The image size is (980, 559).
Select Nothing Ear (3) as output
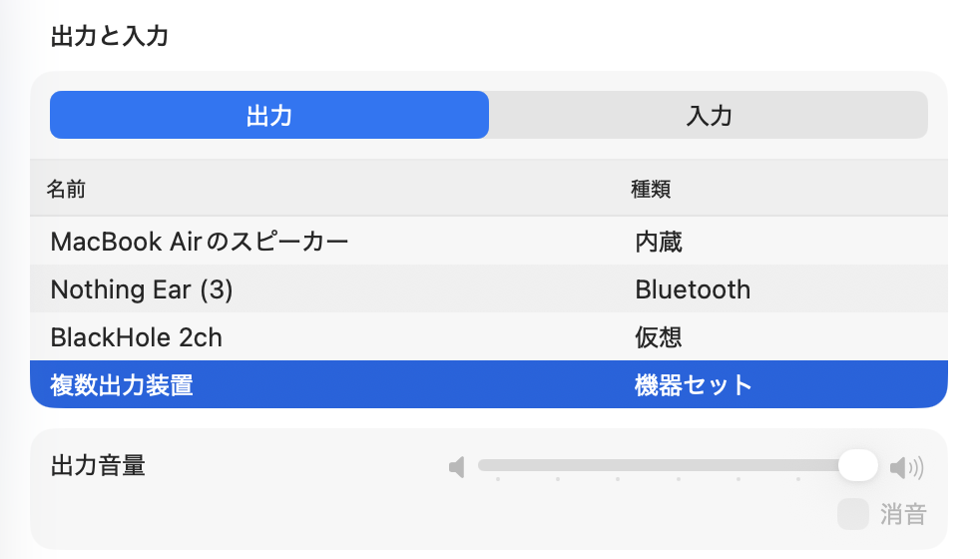click(x=142, y=289)
